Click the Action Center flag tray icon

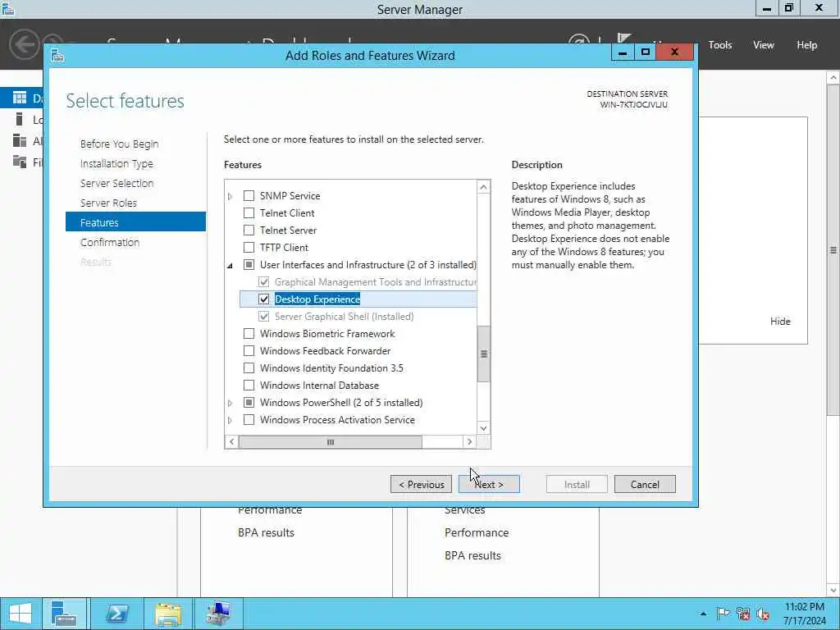(x=724, y=614)
